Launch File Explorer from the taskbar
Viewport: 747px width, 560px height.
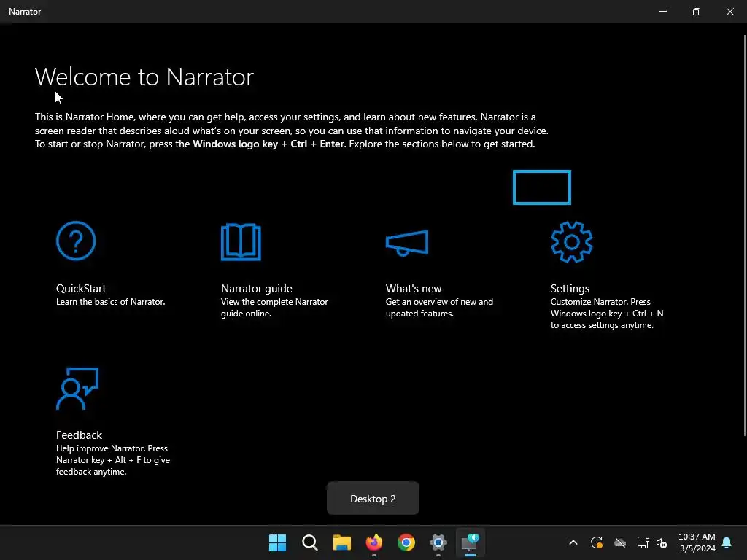(x=341, y=542)
